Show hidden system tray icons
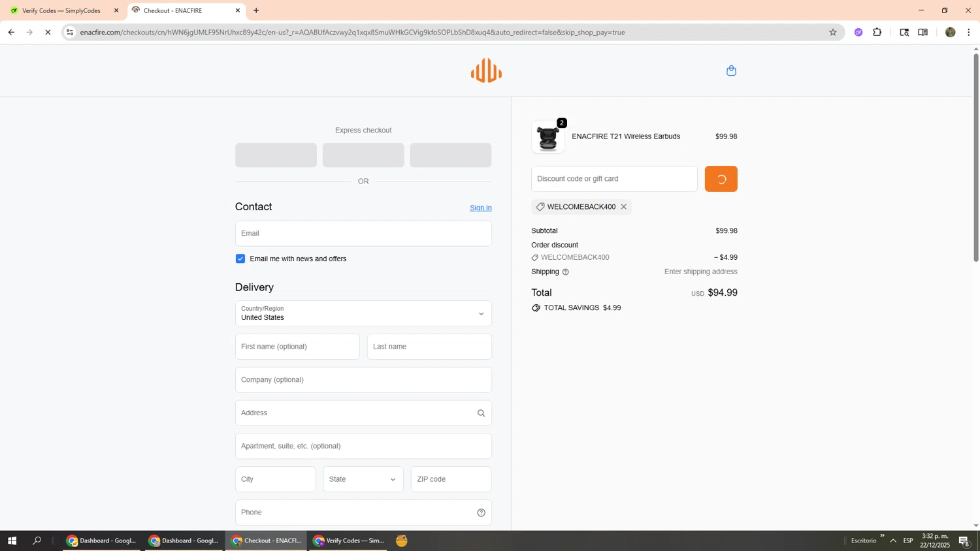 [x=893, y=541]
